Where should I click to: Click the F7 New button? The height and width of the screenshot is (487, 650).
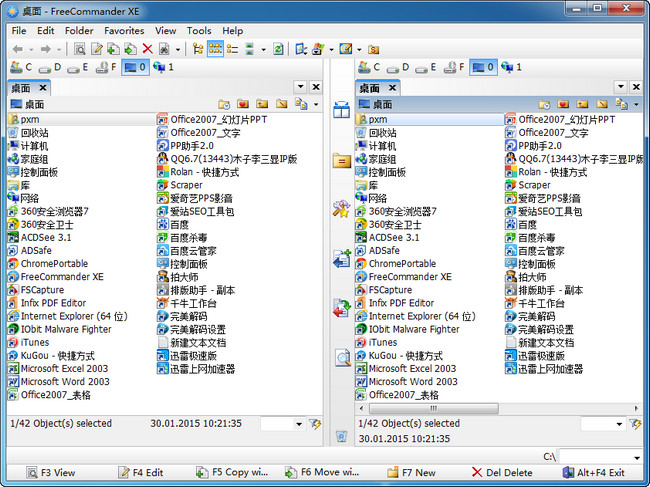[x=411, y=472]
